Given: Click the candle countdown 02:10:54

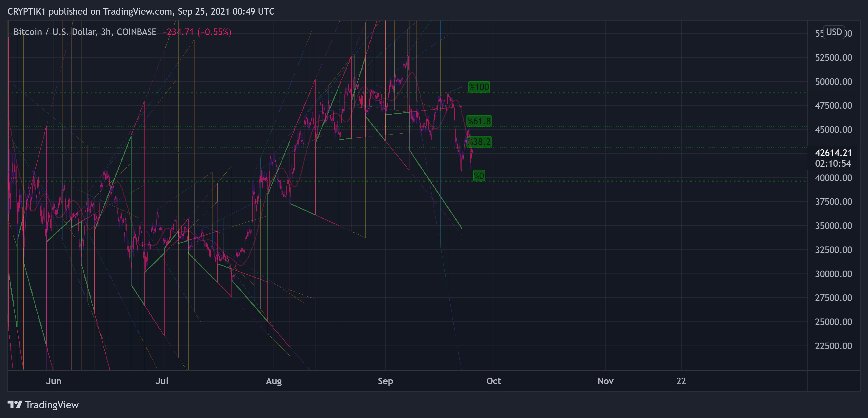Looking at the screenshot, I should pos(833,164).
